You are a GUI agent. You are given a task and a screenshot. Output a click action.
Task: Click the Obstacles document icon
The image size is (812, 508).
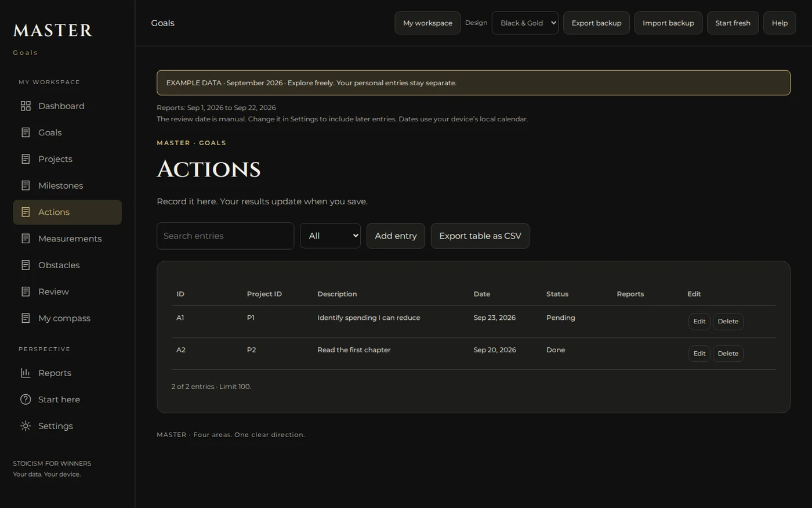pyautogui.click(x=26, y=265)
